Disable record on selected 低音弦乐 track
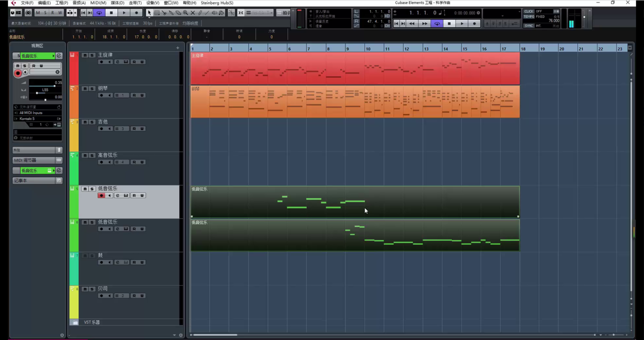This screenshot has height=340, width=644. [101, 195]
